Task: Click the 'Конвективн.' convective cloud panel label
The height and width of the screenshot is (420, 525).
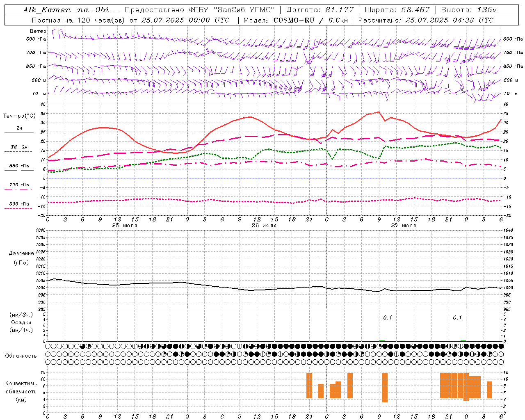Action: (21, 383)
